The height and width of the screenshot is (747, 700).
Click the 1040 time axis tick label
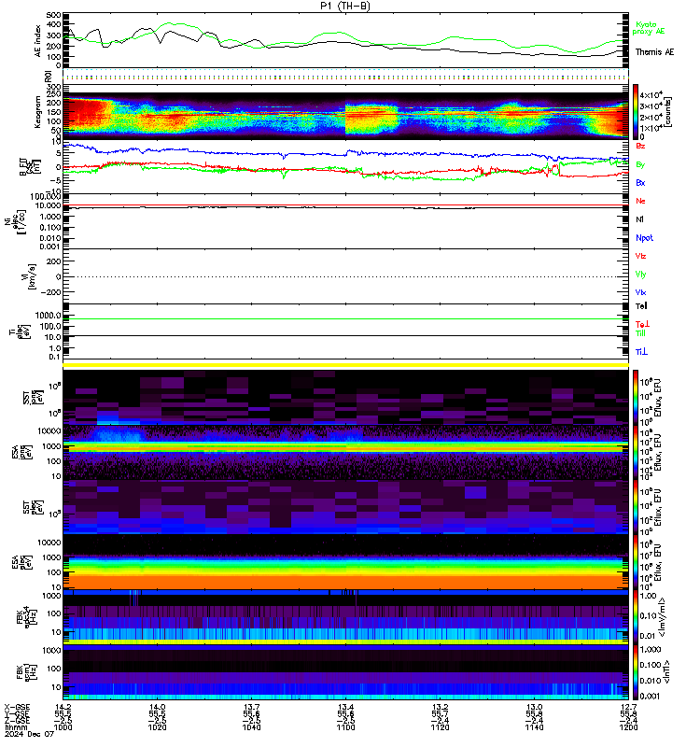tap(251, 727)
